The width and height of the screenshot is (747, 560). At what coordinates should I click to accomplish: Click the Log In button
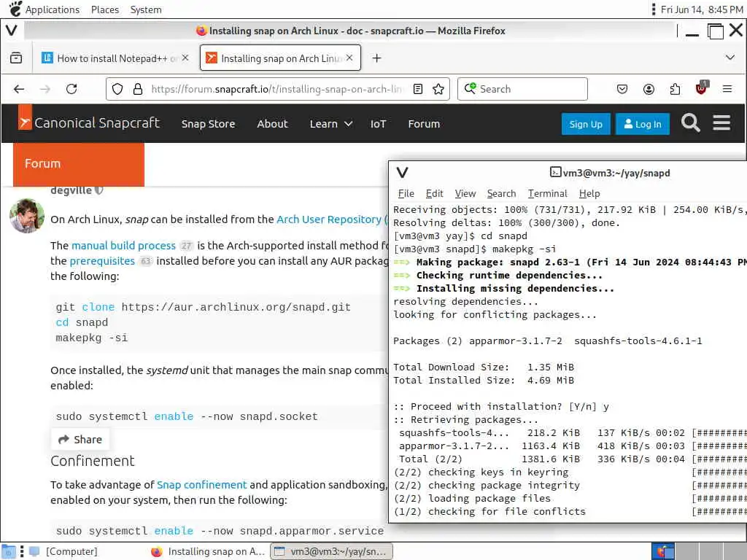[x=642, y=124]
